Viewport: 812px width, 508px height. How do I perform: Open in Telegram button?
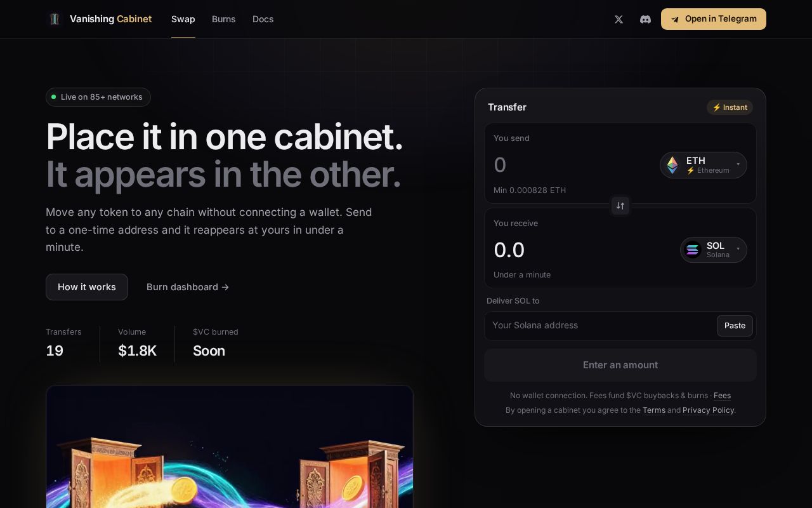(x=714, y=19)
